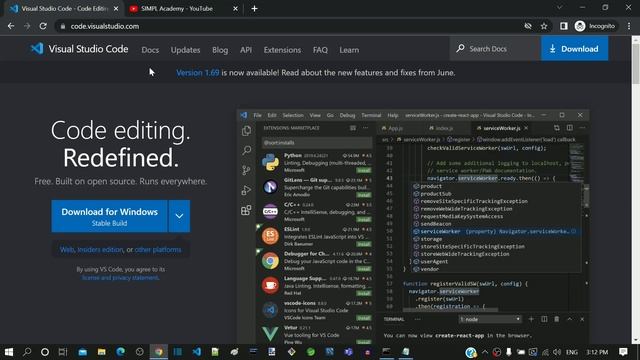Open the Docs page
This screenshot has width=640, height=360.
[150, 50]
